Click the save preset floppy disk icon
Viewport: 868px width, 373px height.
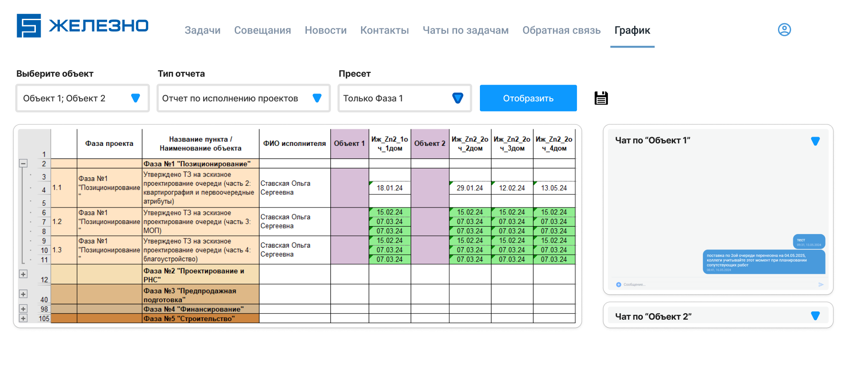point(601,98)
